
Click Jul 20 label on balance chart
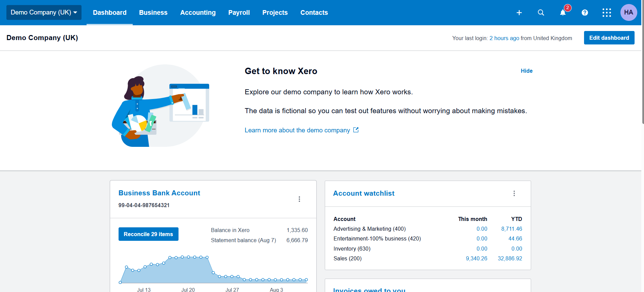[188, 290]
